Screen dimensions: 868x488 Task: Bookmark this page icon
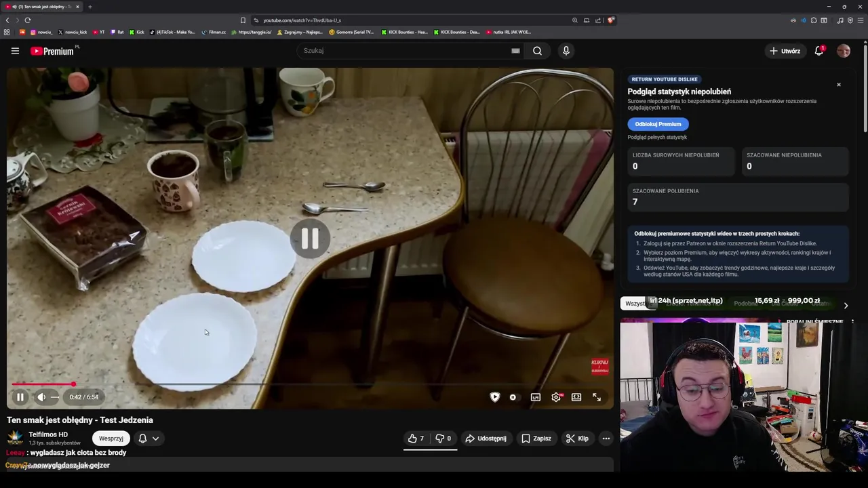[x=243, y=20]
